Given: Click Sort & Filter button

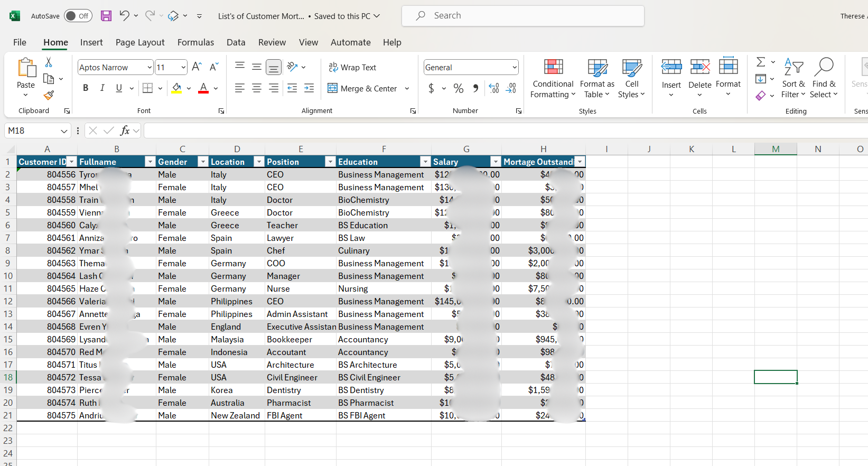Looking at the screenshot, I should pos(794,78).
